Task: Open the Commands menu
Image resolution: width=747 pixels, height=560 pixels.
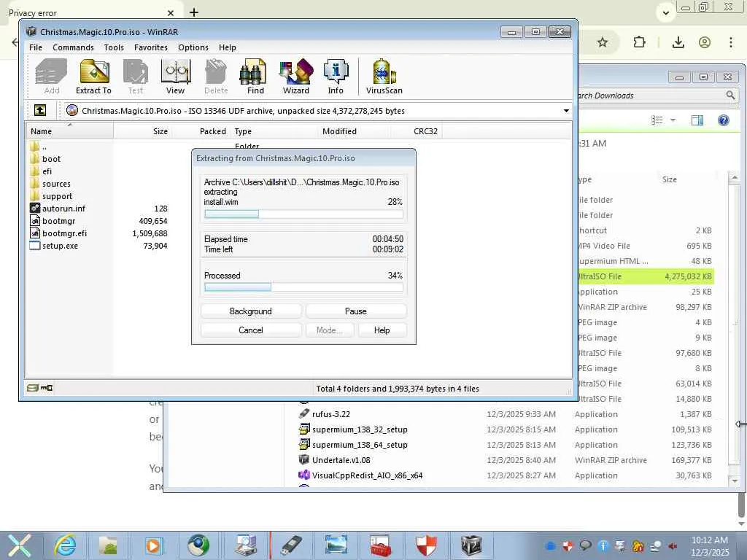Action: pos(73,47)
